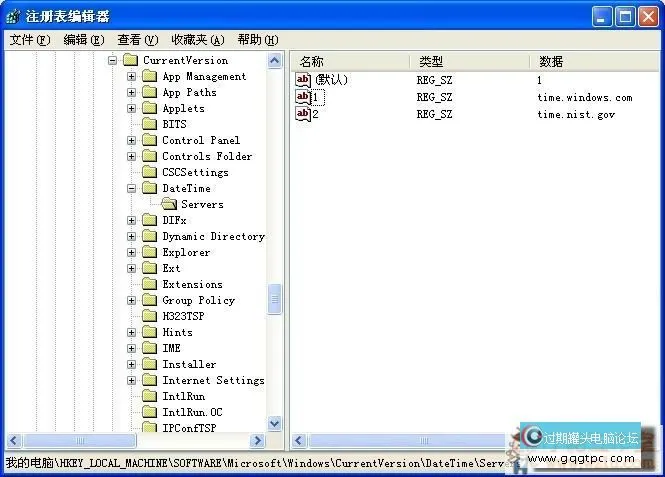Click the open Servers folder icon

click(169, 204)
